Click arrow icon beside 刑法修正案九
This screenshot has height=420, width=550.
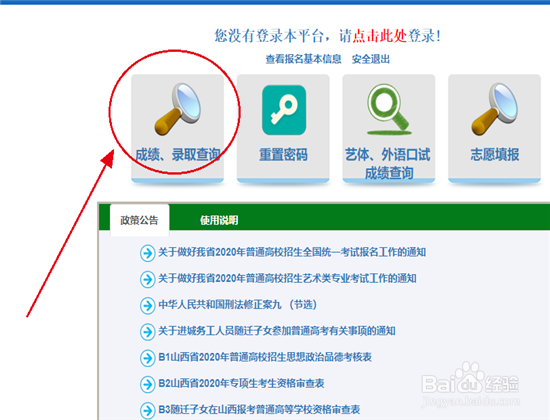coord(147,305)
